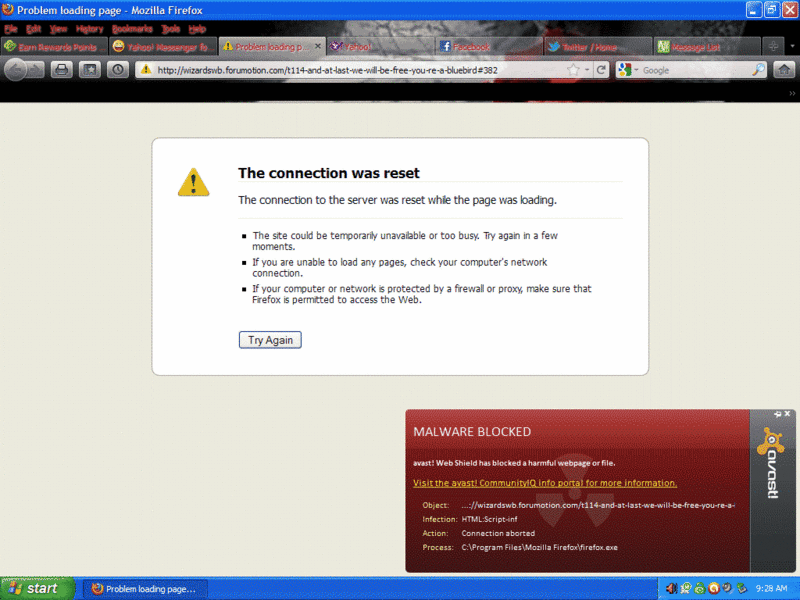Click the Try Again button
Screen dimensions: 800x600
point(270,340)
